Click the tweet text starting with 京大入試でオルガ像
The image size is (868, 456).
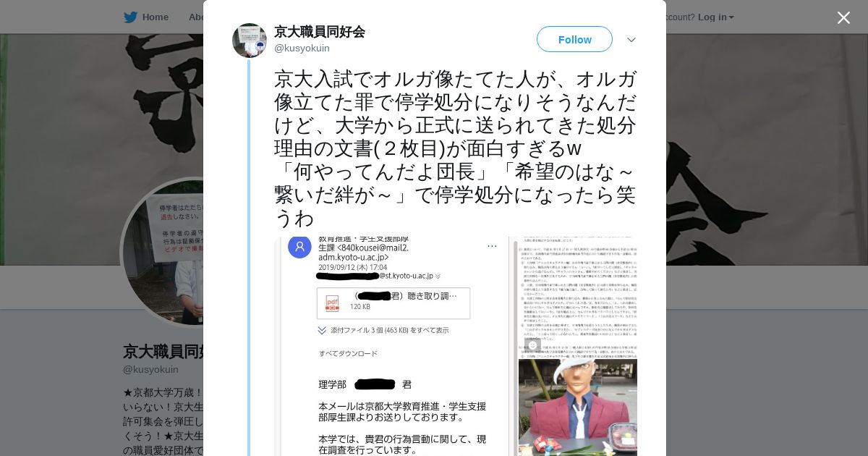click(456, 148)
